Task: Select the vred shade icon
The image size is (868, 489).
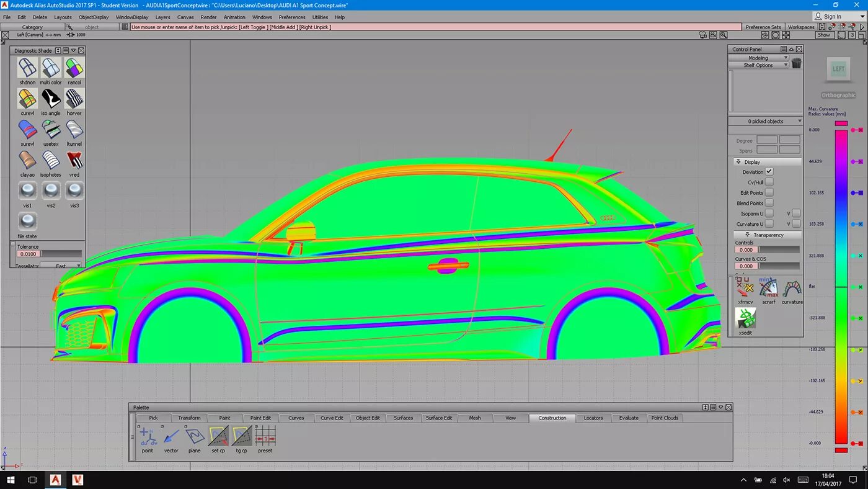Action: pos(74,160)
